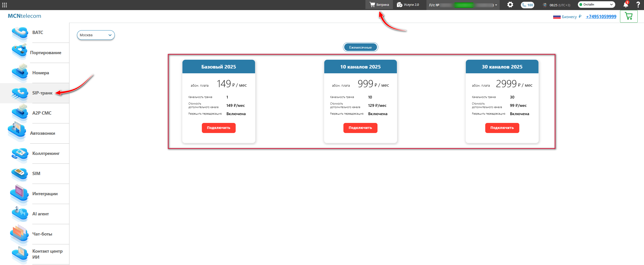
Task: Toggle the Ежемесячные billing period switch
Action: coord(360,47)
